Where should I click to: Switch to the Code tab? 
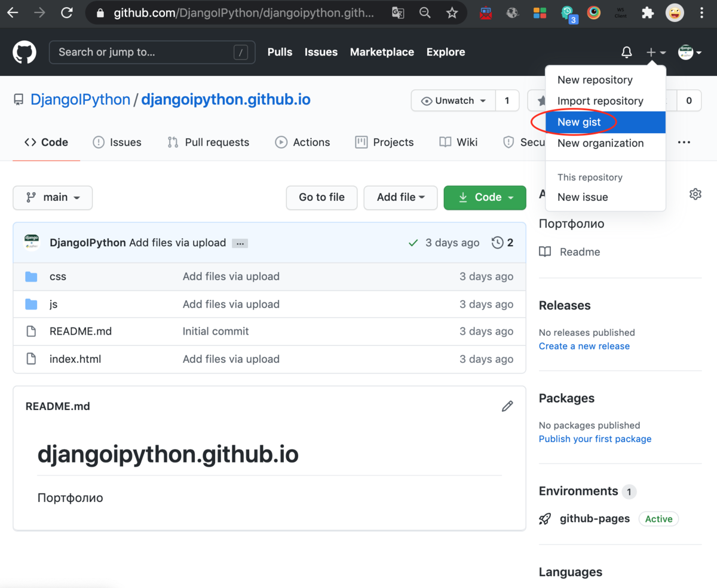click(x=46, y=142)
